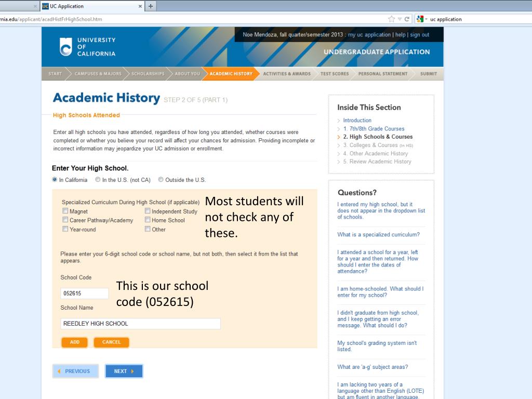Open Campuses & Majors step
532x399 pixels.
[x=98, y=74]
